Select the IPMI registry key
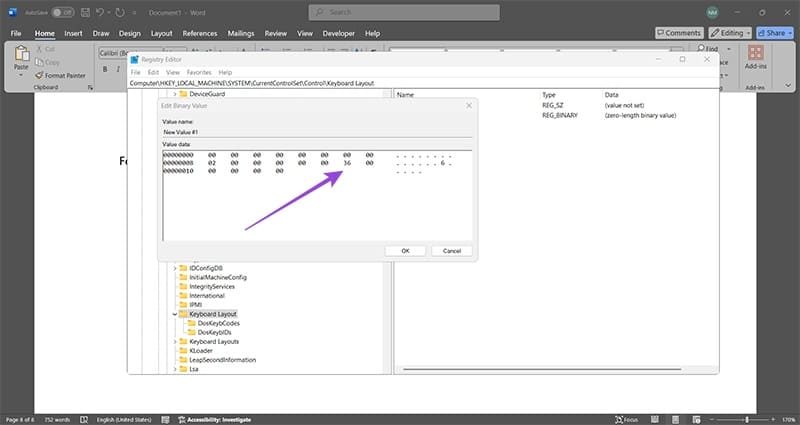The image size is (800, 425). pos(195,305)
